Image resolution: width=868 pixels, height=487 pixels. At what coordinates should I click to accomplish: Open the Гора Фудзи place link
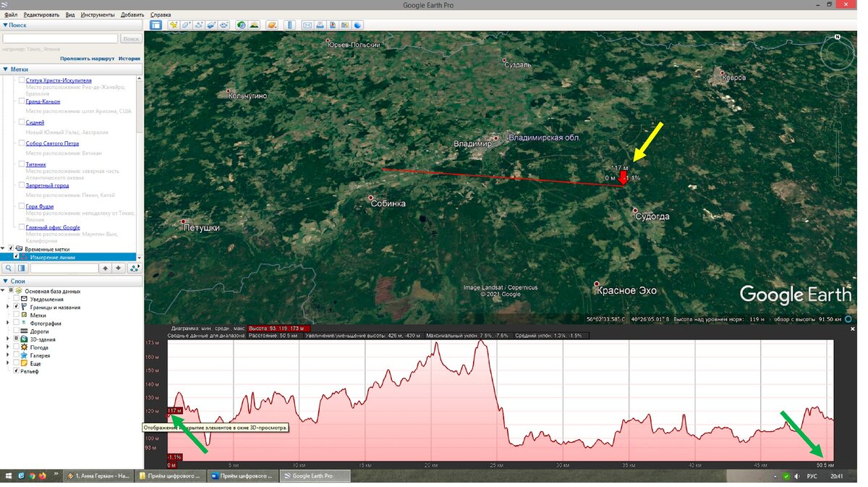click(40, 206)
